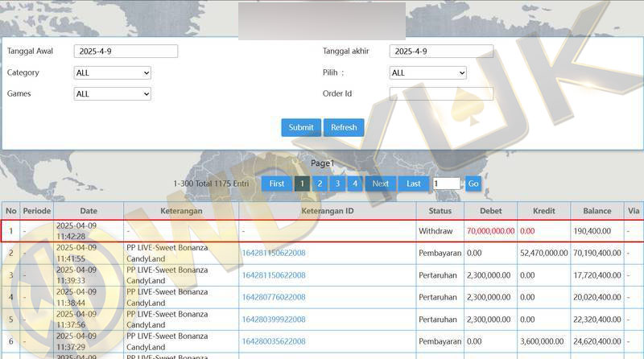Click the Keterangan column header
Image resolution: width=644 pixels, height=359 pixels.
click(x=181, y=211)
